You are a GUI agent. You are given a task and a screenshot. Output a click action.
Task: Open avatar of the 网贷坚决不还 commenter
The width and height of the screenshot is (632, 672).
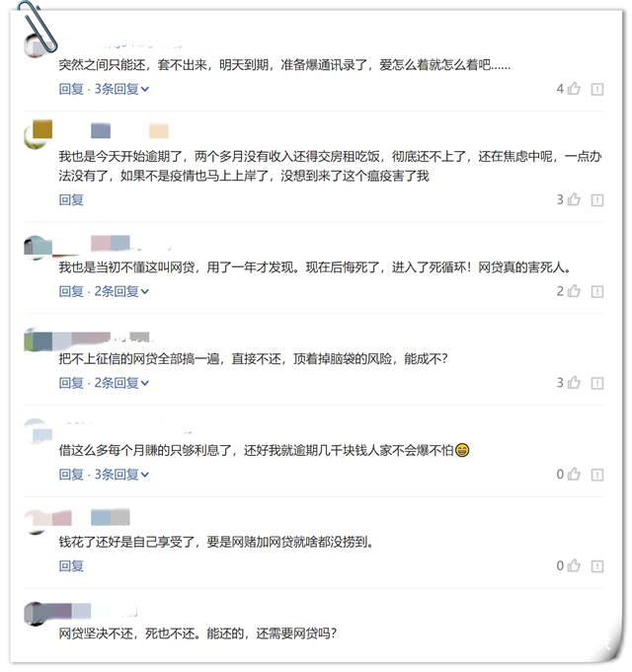[x=38, y=614]
